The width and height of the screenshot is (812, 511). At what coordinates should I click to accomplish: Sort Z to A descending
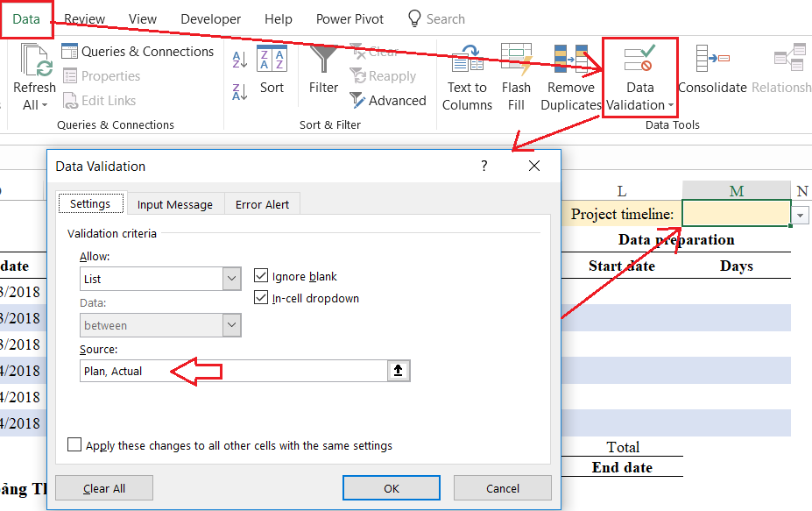point(239,92)
